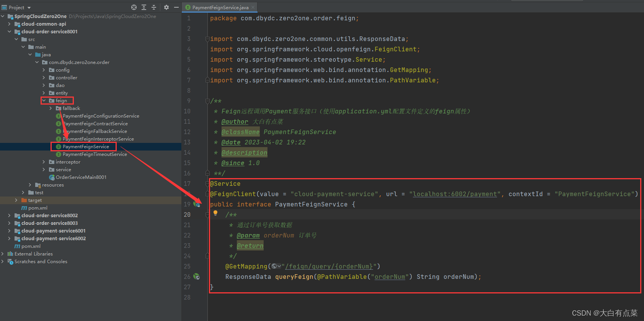Expand the service package
Image resolution: width=644 pixels, height=321 pixels.
44,170
